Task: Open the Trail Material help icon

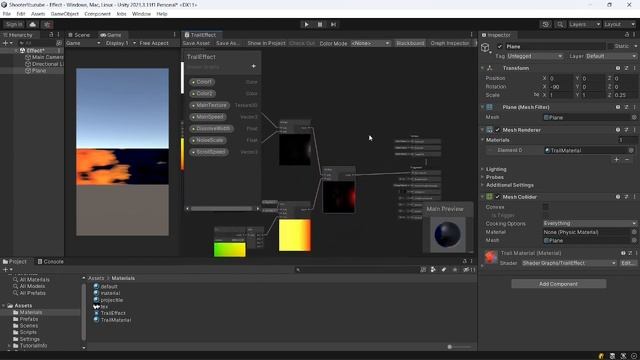Action: pyautogui.click(x=623, y=253)
